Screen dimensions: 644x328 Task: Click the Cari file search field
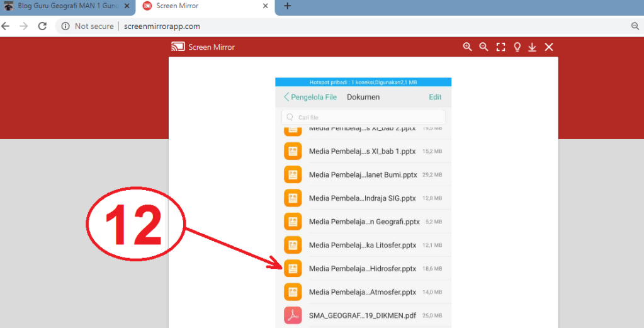pyautogui.click(x=363, y=117)
